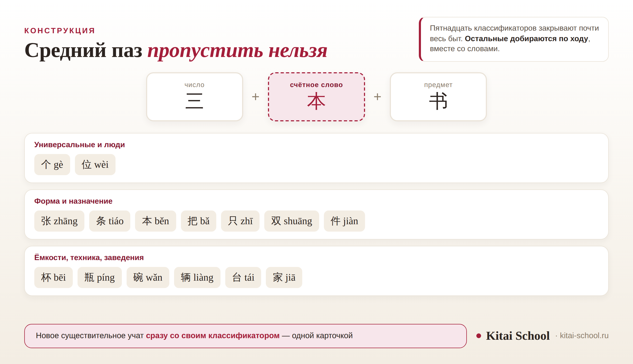
Task: Select the 双 shuāng chip
Action: (291, 221)
